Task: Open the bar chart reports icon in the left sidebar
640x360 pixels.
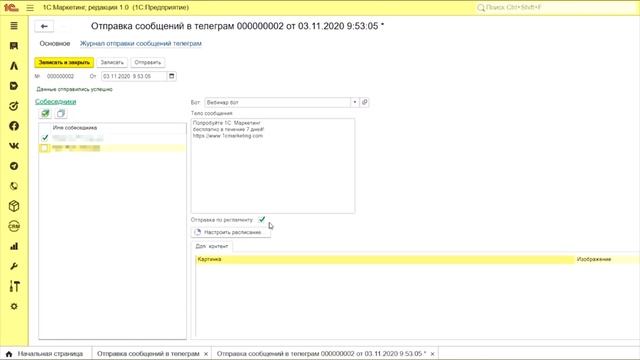Action: [14, 246]
